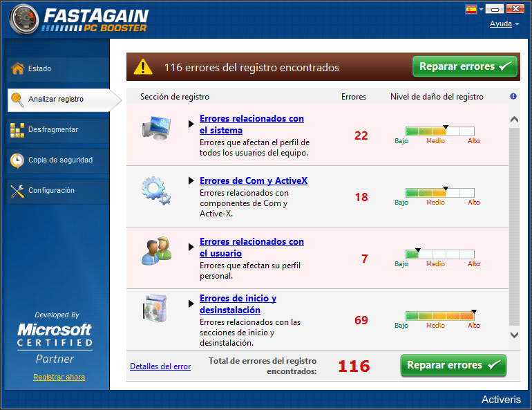Screen dimensions: 532x410
Task: Minimize the FastAgain window
Action: tap(495, 9)
